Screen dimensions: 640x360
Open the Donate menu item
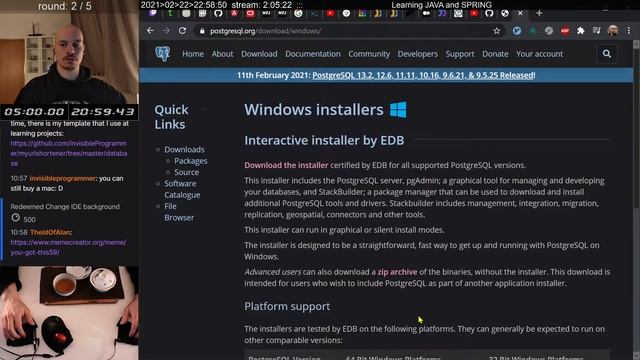495,54
